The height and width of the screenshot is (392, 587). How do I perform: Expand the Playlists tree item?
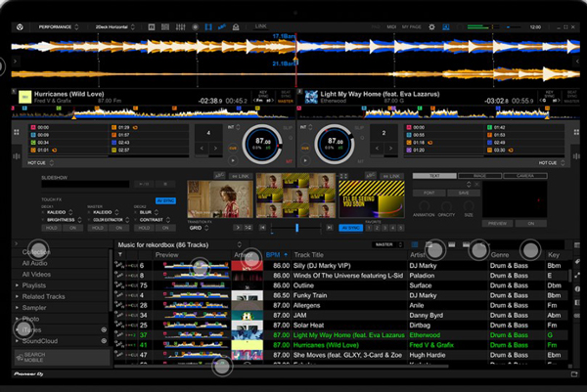point(18,285)
